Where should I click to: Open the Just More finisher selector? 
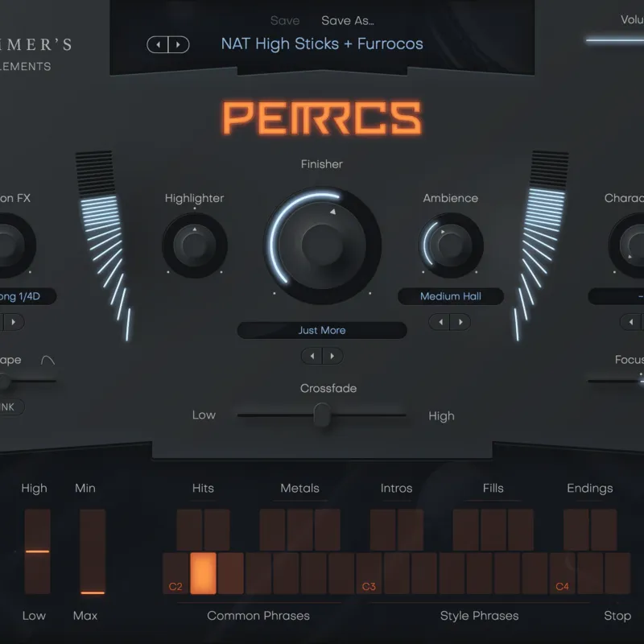click(323, 330)
